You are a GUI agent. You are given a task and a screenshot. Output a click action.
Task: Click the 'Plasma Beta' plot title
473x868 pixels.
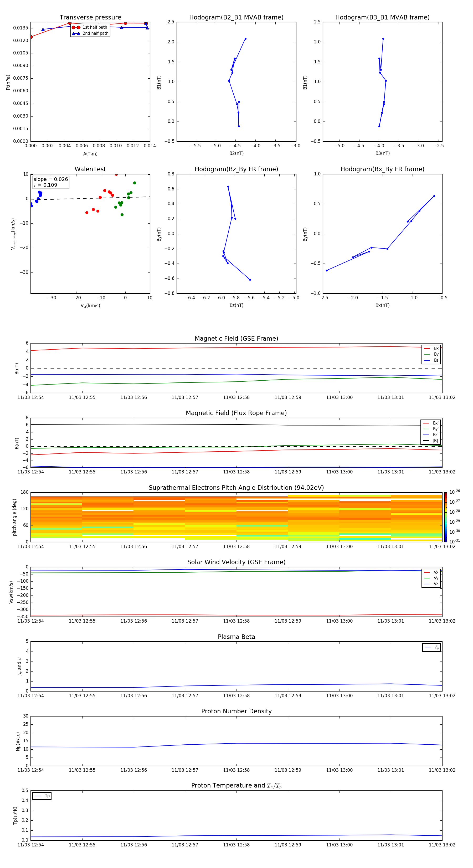(236, 637)
